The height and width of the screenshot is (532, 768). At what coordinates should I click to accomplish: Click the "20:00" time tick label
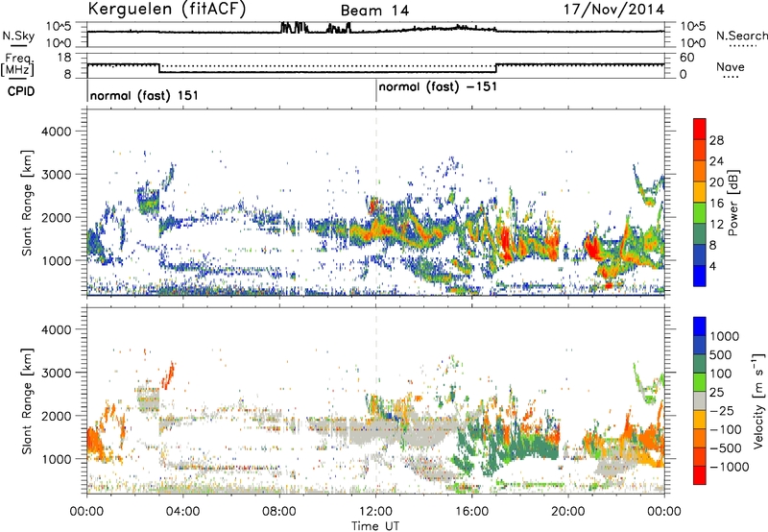pos(568,512)
